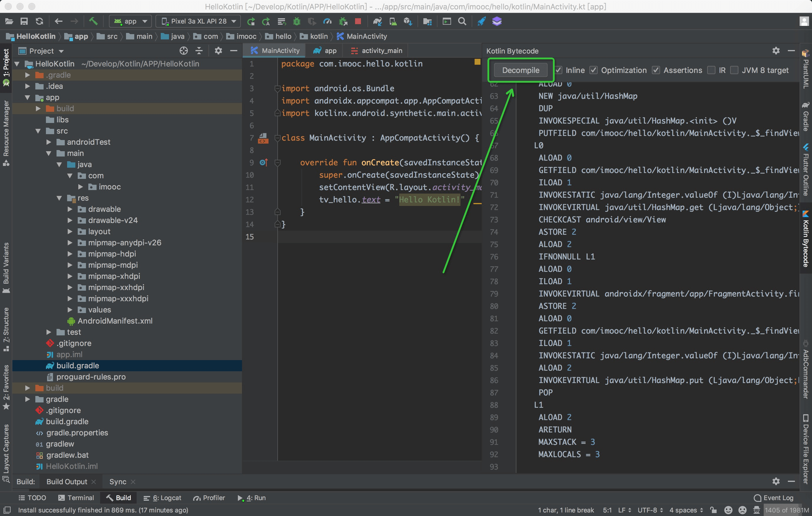Open the AVD Manager icon
812x516 pixels.
click(393, 21)
